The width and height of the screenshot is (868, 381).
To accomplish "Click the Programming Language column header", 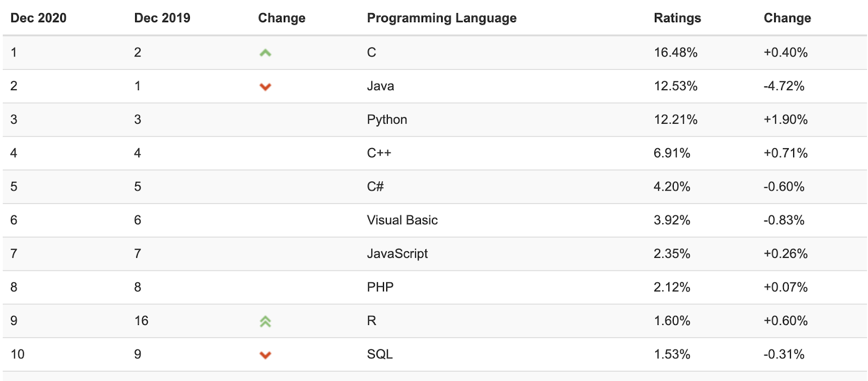I will (442, 18).
